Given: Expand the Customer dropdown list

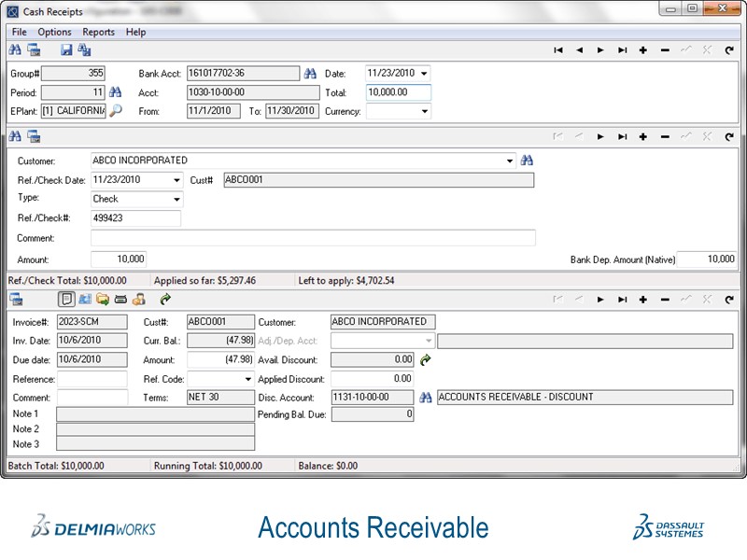Looking at the screenshot, I should [510, 161].
